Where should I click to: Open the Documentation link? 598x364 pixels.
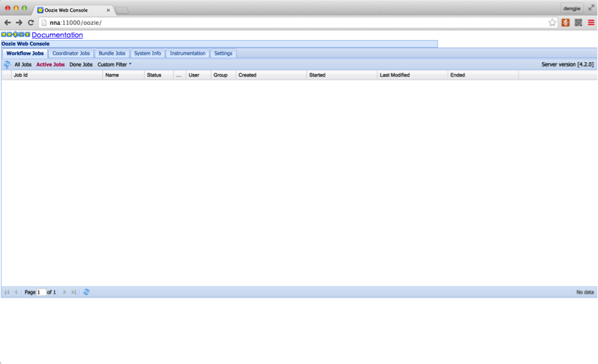(x=57, y=35)
